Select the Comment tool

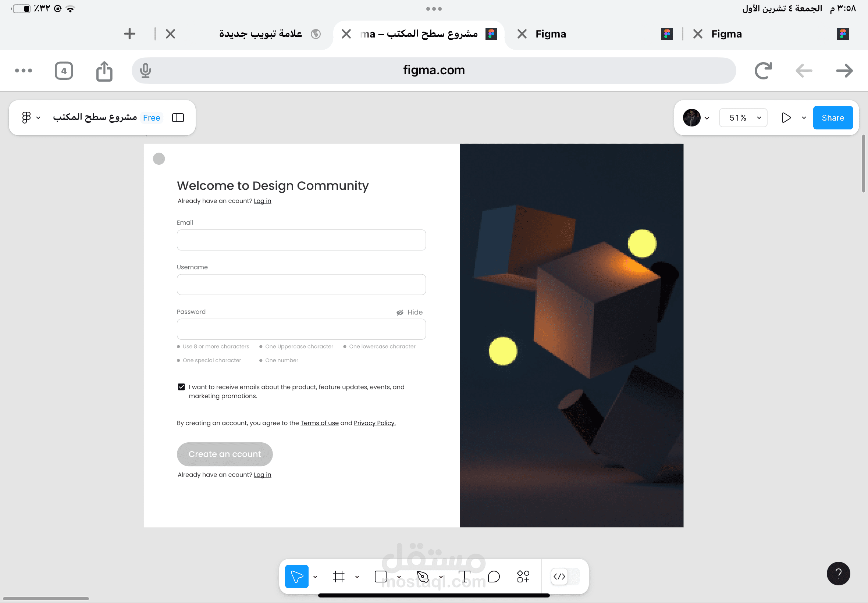(494, 576)
